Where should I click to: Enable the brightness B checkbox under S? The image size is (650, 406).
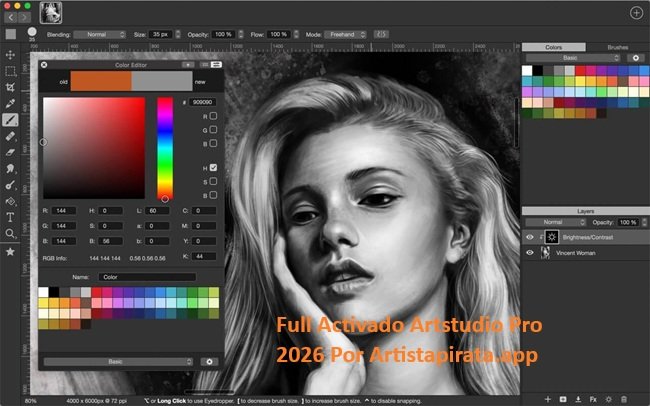(x=213, y=195)
